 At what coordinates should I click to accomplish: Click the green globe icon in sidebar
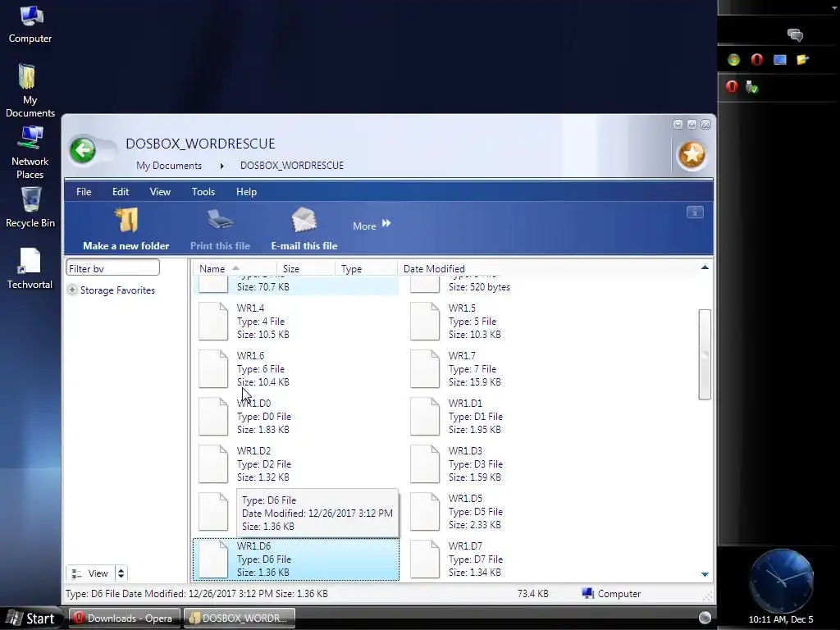[x=733, y=60]
